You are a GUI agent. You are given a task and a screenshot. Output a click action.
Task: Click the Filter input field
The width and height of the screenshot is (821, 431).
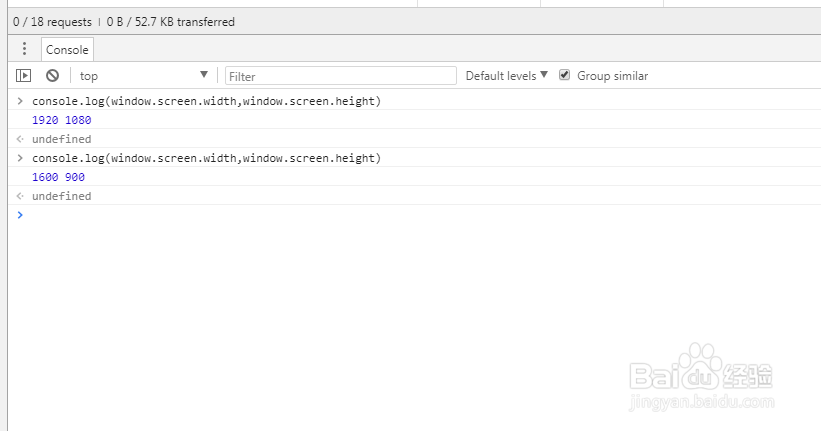point(340,76)
